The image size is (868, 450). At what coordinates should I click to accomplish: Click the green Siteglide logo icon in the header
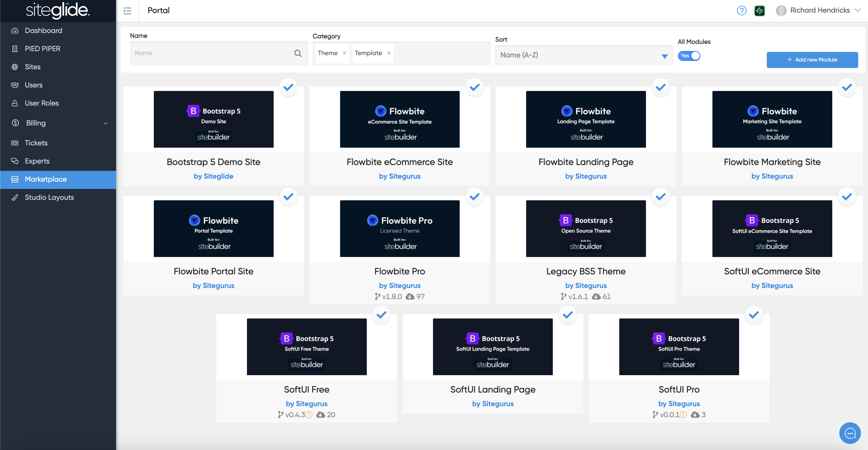pyautogui.click(x=759, y=11)
